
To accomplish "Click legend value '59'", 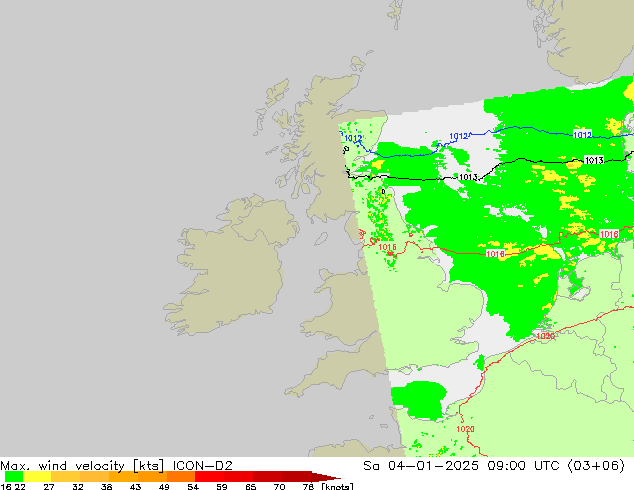I will (x=222, y=486).
